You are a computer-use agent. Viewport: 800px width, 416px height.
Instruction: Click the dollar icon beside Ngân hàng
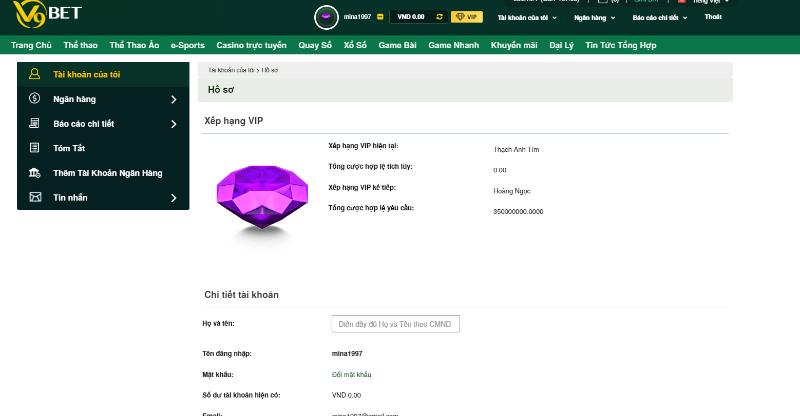pos(35,99)
